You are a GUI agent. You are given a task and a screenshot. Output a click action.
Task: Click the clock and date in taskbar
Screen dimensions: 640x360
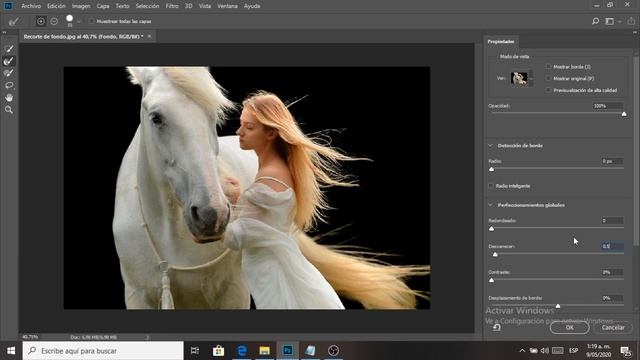(599, 351)
